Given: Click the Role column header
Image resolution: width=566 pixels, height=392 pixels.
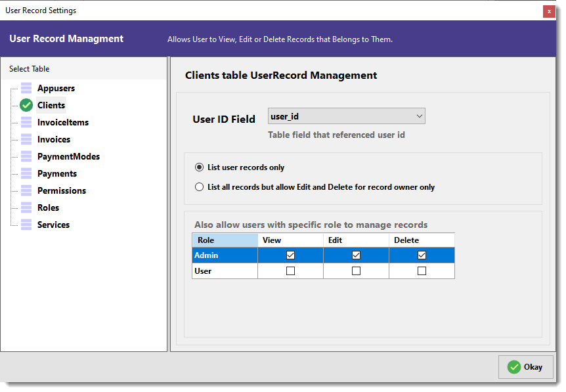Looking at the screenshot, I should [225, 240].
